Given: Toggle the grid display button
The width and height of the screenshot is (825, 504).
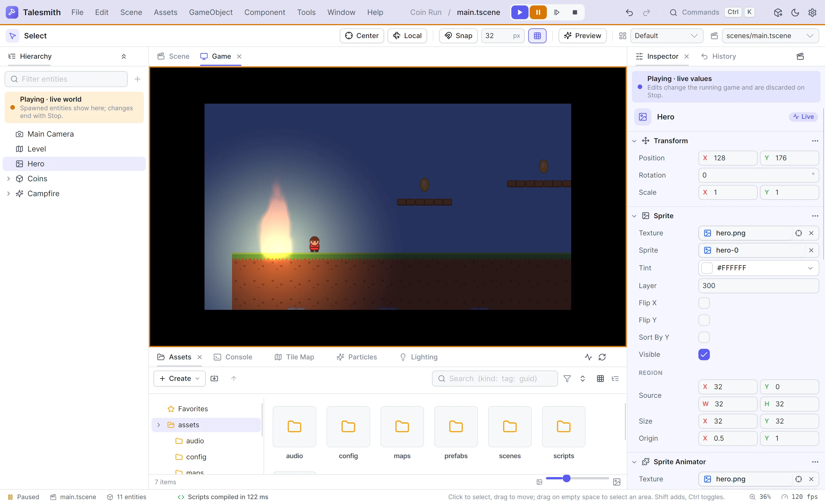Looking at the screenshot, I should pos(537,36).
